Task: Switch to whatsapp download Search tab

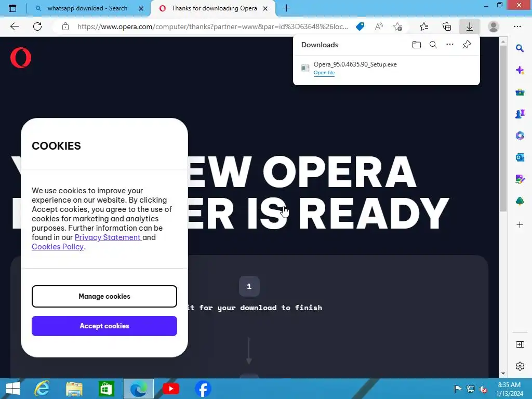Action: point(87,8)
